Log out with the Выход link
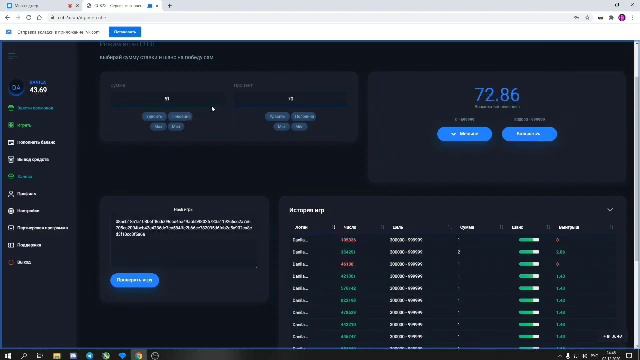 24,262
